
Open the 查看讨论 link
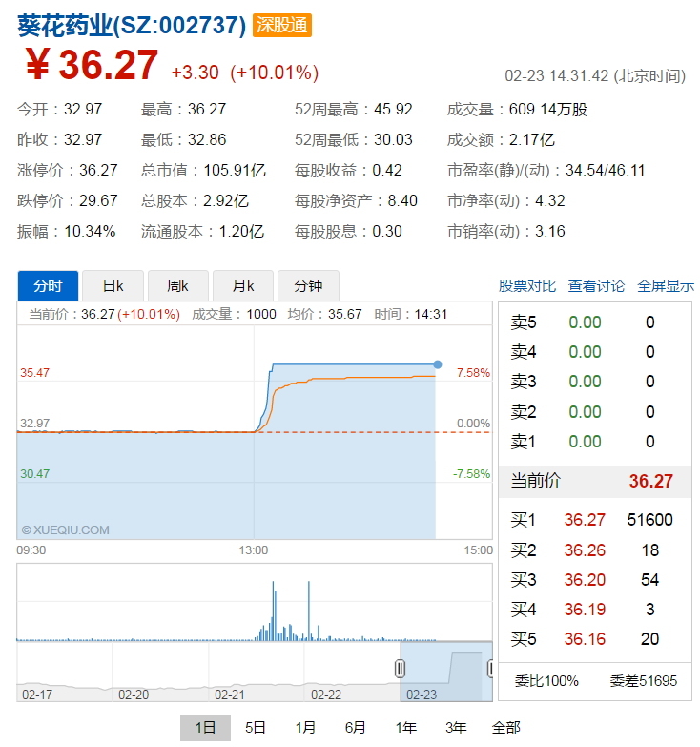point(596,286)
